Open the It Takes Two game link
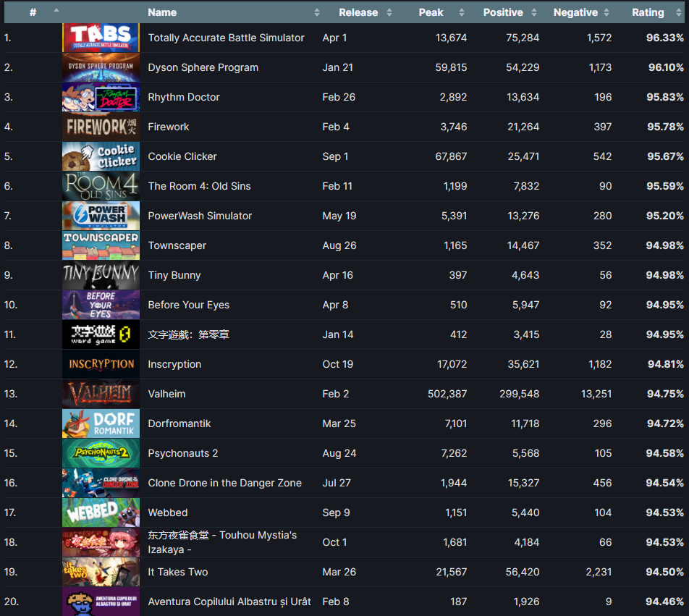 click(178, 572)
